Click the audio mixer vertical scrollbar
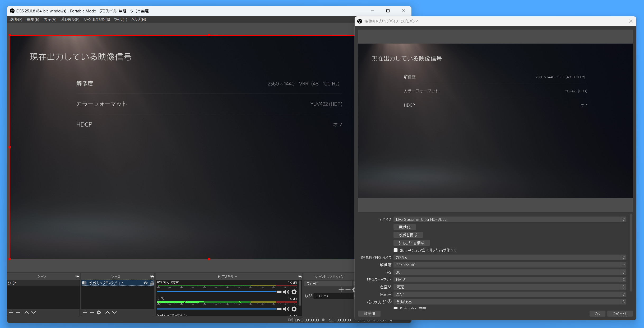644x328 pixels. pyautogui.click(x=300, y=293)
